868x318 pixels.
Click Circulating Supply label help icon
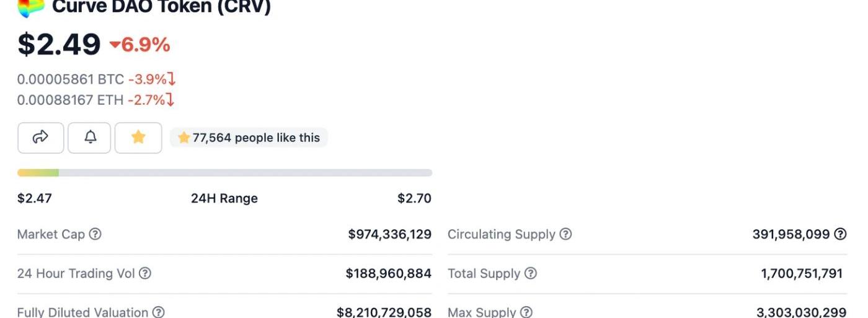coord(565,234)
